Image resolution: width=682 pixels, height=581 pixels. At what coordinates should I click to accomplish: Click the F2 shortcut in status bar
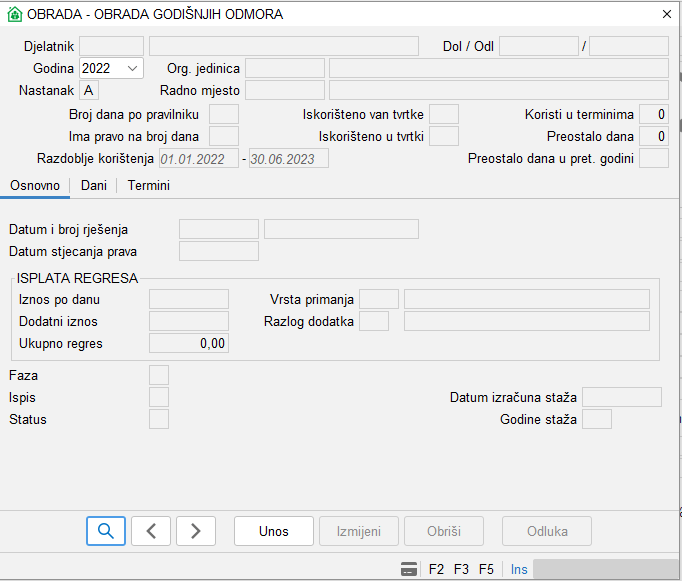pos(436,569)
